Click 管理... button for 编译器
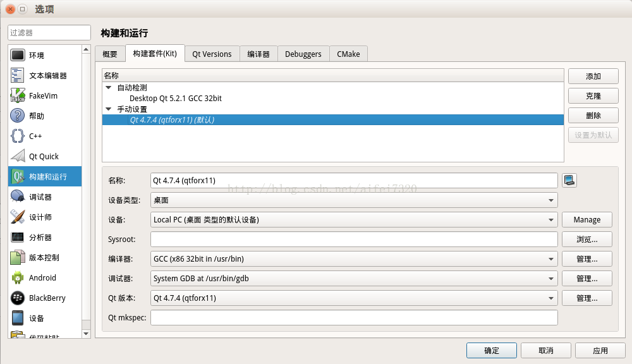The height and width of the screenshot is (364, 632). point(587,259)
